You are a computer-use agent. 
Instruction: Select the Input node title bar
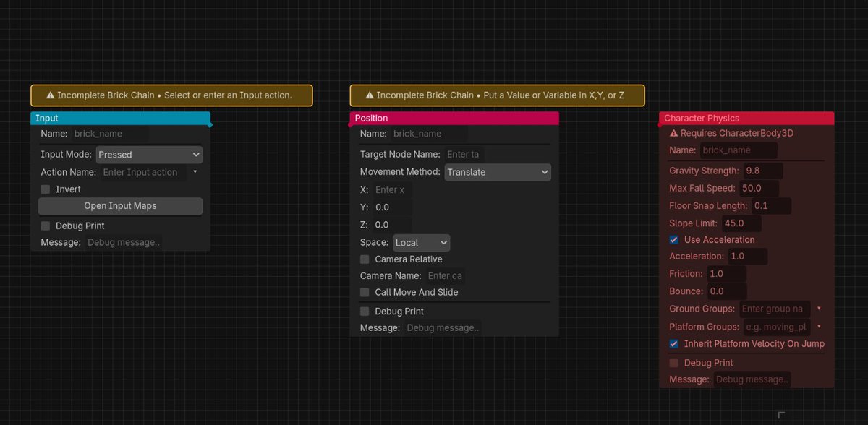[x=120, y=118]
